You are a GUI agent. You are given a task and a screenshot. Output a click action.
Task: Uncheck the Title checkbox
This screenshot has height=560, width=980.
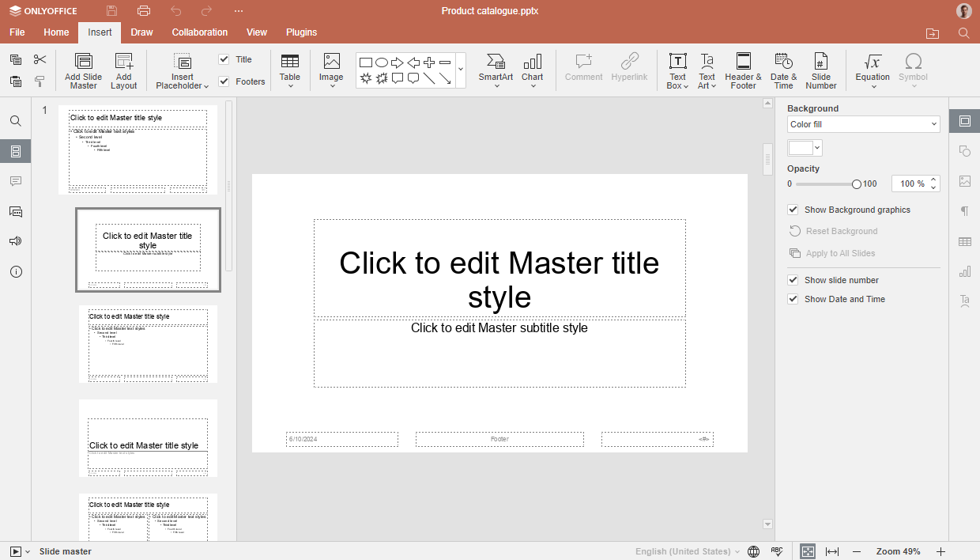coord(224,59)
